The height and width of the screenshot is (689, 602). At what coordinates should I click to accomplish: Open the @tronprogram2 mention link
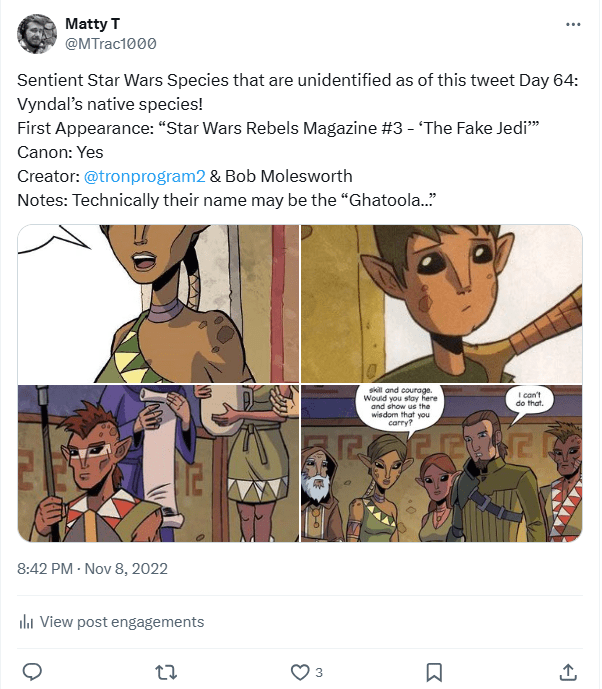coord(145,175)
